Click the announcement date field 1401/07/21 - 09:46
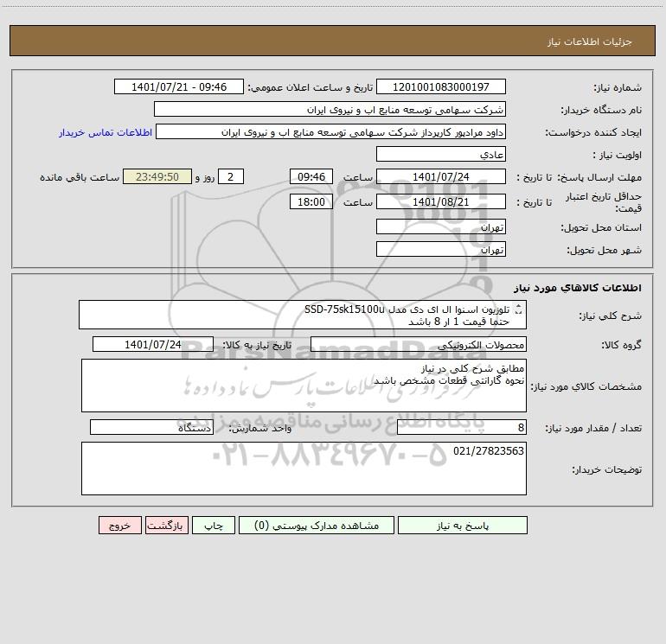Viewport: 666px width, 644px height. click(x=179, y=87)
